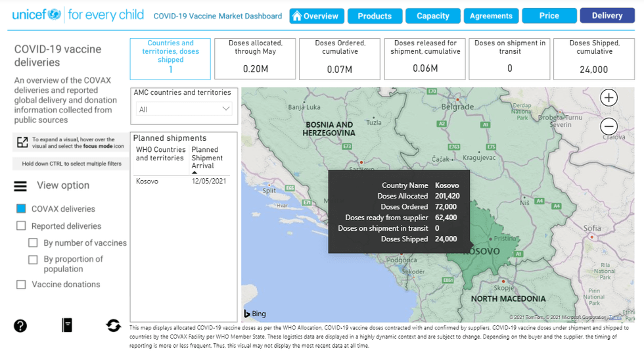Enable the Reported deliveries checkbox
Screen dimensions: 644x353
click(x=21, y=226)
